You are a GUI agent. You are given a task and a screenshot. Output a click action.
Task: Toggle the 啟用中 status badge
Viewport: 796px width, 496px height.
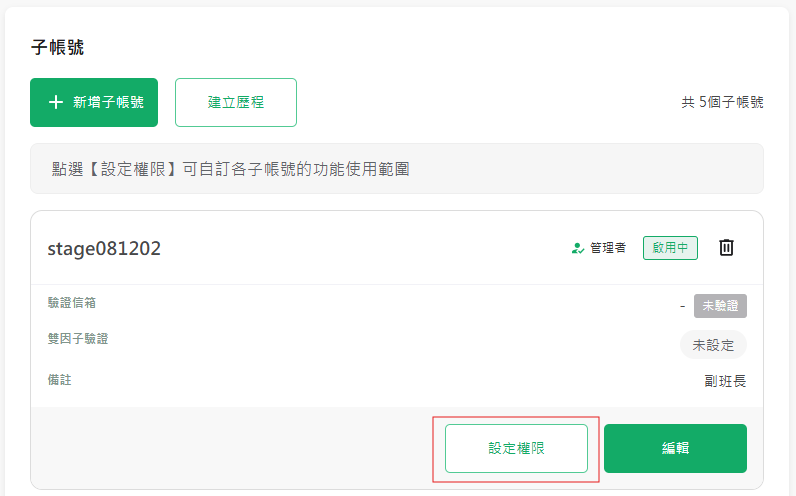point(670,248)
